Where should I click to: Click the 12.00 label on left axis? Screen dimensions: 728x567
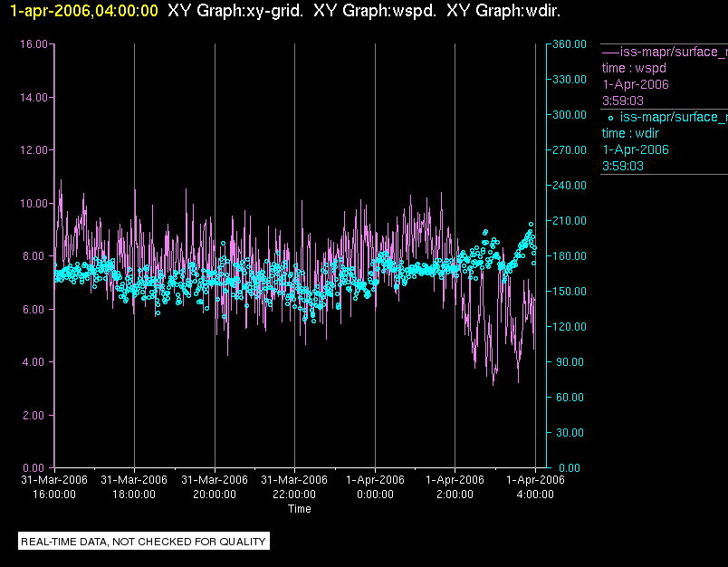pyautogui.click(x=34, y=150)
